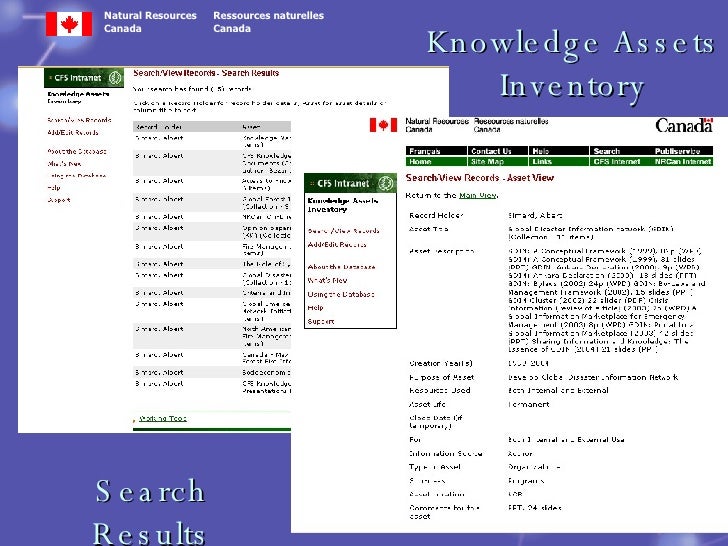
Task: Click 'Simard, Albert' value beside Record Holder in Asset View
Action: pos(535,215)
